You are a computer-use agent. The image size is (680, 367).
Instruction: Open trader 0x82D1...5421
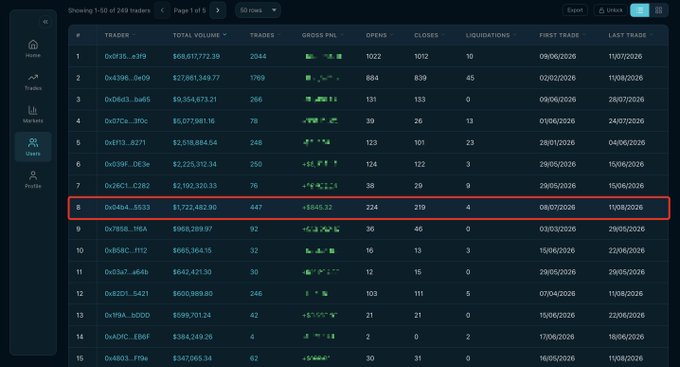coord(126,294)
